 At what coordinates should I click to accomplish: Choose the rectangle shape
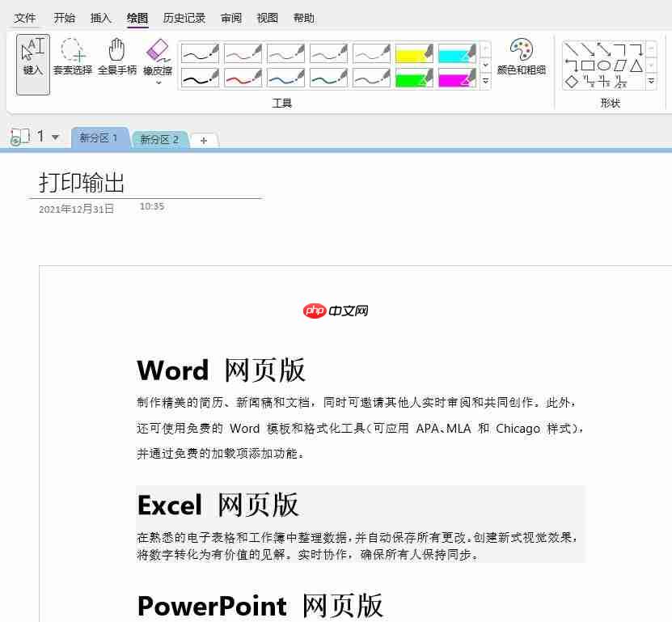click(x=587, y=66)
